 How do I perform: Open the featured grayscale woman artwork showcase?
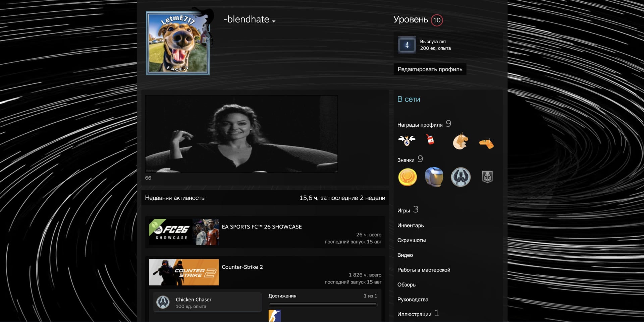(x=241, y=134)
